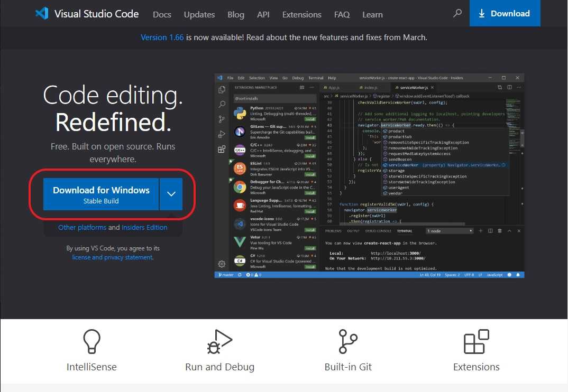
Task: Click the IntelliSense label
Action: coord(91,367)
